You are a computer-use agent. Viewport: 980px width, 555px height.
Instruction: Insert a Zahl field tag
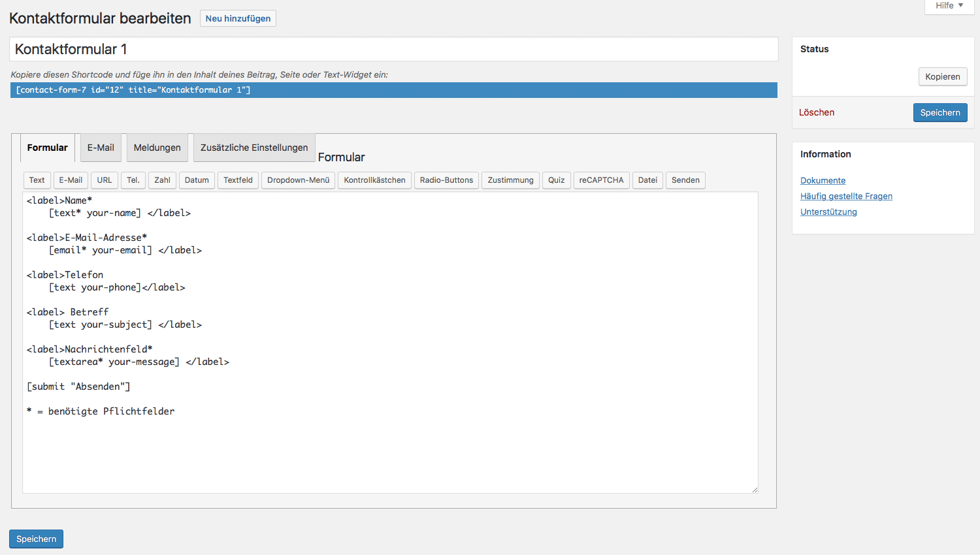[162, 180]
